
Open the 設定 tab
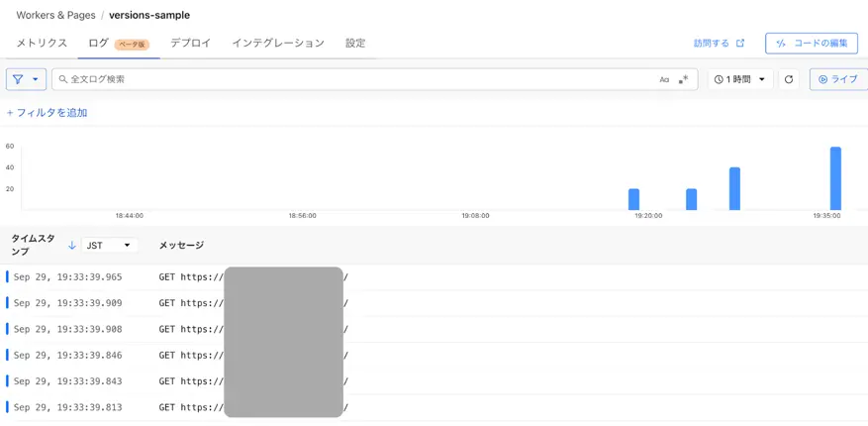(355, 44)
